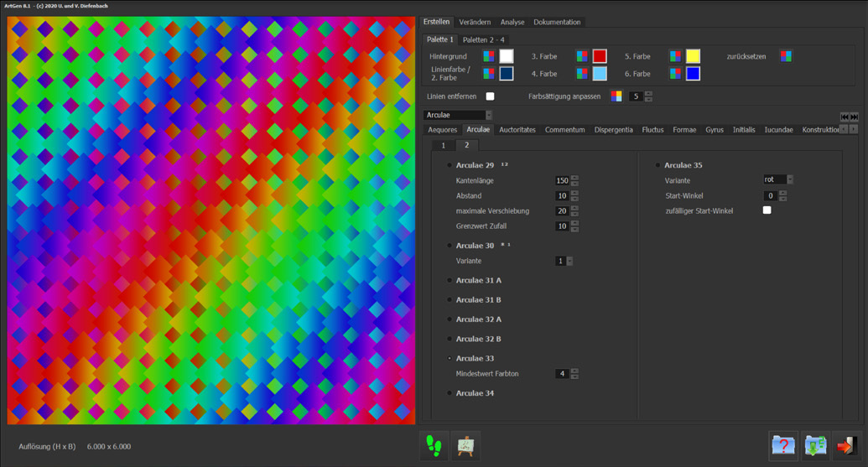The height and width of the screenshot is (467, 868).
Task: Click the RGB icon next to Hintergrund
Action: [489, 56]
